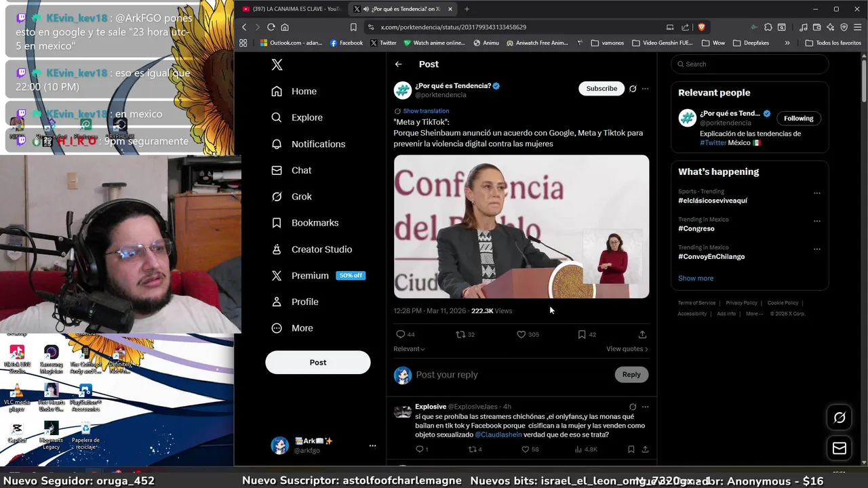Image resolution: width=868 pixels, height=488 pixels.
Task: Open Creator Studio
Action: [312, 249]
